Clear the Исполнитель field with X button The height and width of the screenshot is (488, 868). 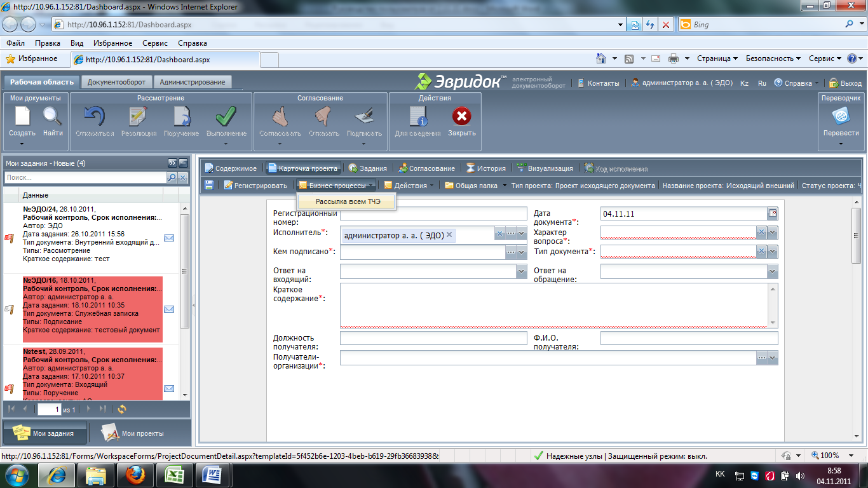coord(499,234)
